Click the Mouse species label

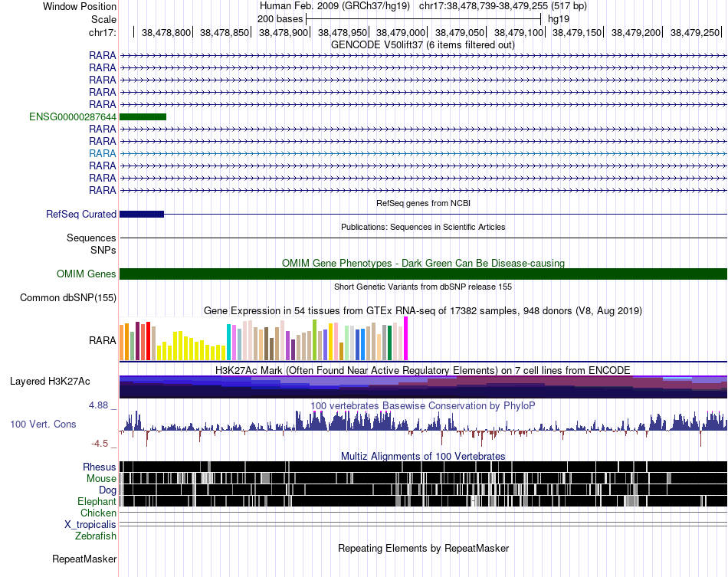[x=101, y=479]
